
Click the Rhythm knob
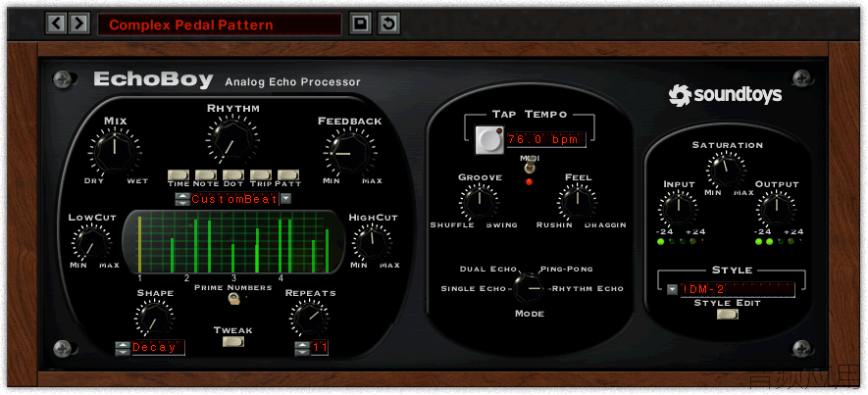coord(233,140)
